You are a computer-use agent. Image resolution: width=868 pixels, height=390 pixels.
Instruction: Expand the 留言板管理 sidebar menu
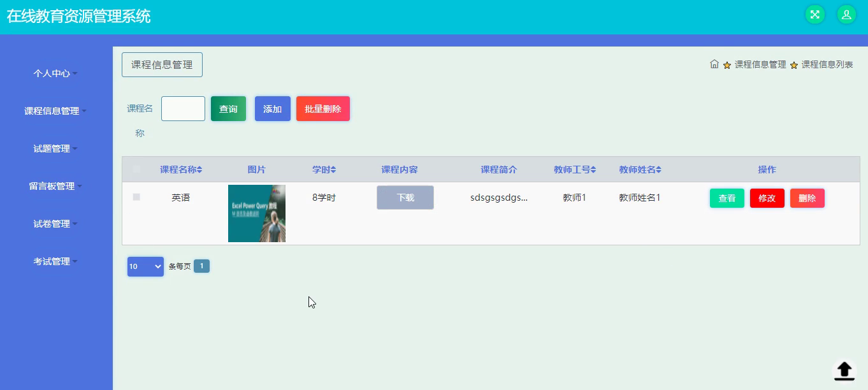point(55,186)
